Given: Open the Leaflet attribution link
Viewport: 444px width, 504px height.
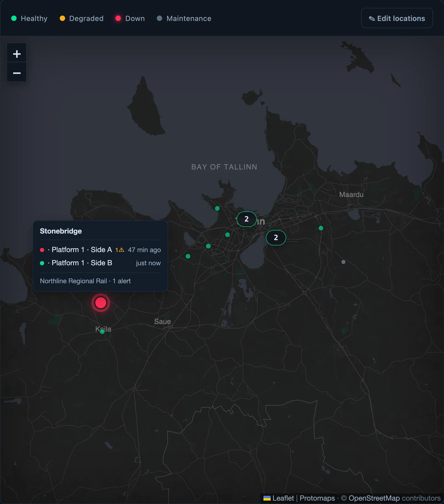Looking at the screenshot, I should point(279,498).
